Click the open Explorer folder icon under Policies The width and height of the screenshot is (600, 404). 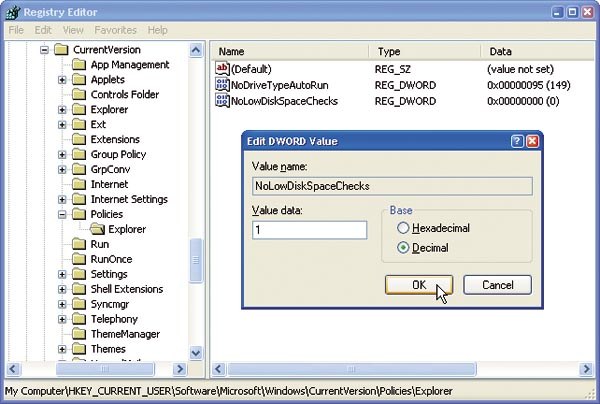(97, 229)
